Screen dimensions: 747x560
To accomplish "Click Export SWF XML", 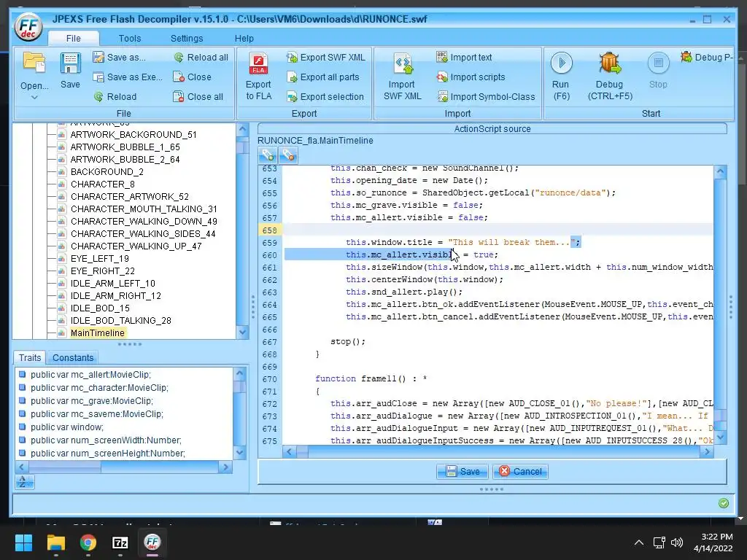I will pyautogui.click(x=326, y=57).
